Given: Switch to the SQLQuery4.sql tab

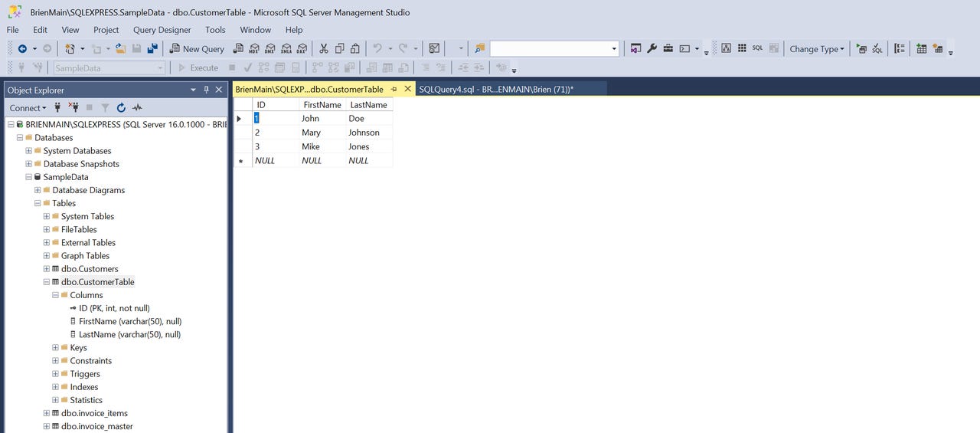Looking at the screenshot, I should click(x=496, y=90).
